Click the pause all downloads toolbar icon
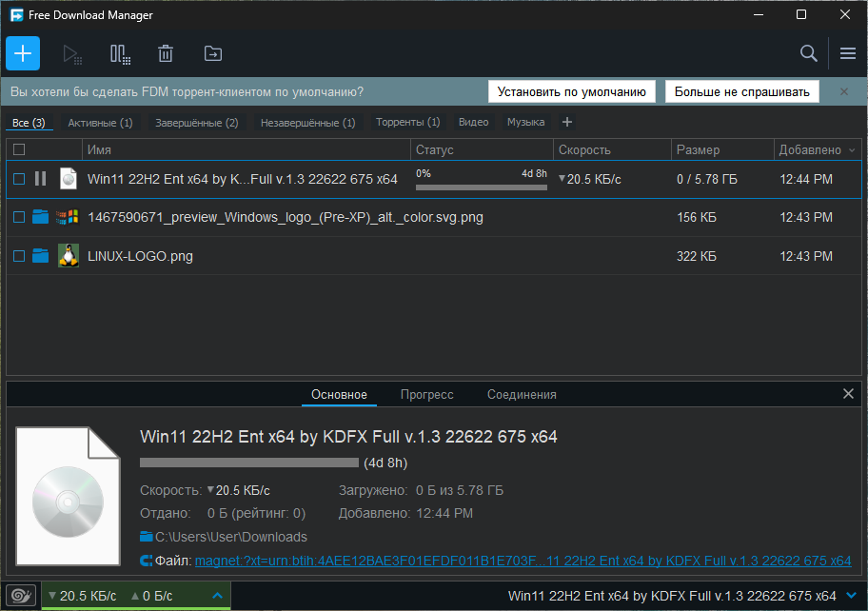This screenshot has height=611, width=868. click(120, 54)
